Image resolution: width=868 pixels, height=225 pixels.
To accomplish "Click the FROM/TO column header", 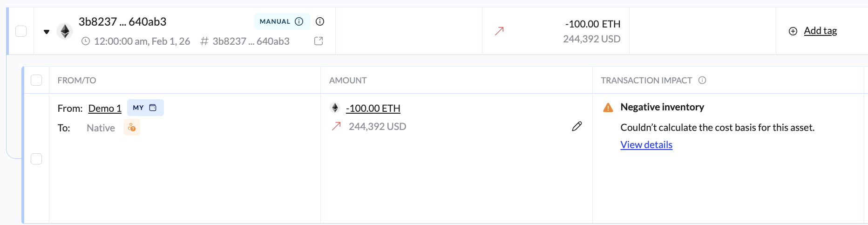I will point(77,80).
